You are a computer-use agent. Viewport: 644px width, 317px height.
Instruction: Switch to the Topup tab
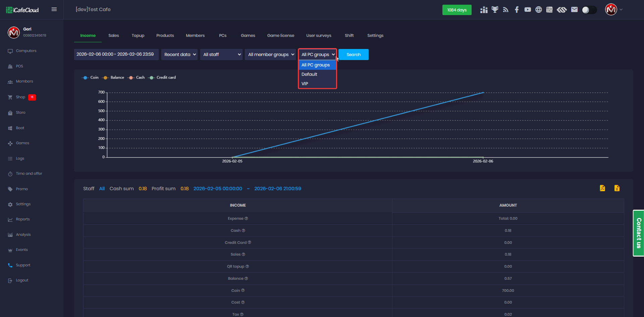coord(138,36)
